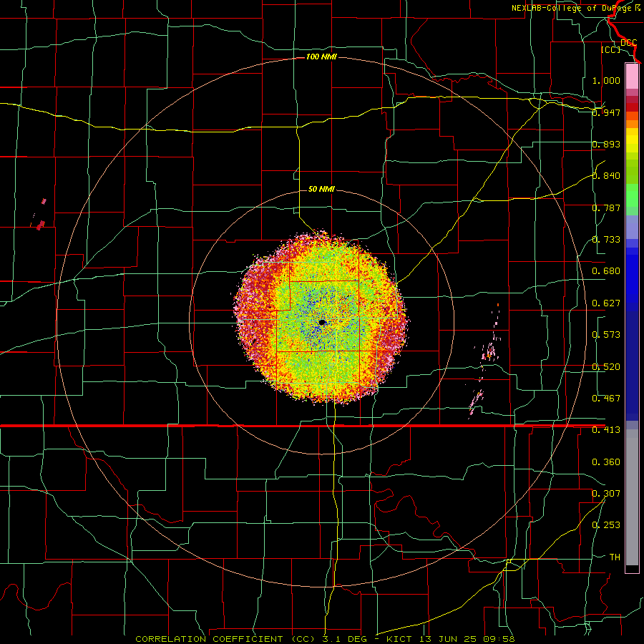Click the 0.627 legend value
This screenshot has height=644, width=644.
606,303
